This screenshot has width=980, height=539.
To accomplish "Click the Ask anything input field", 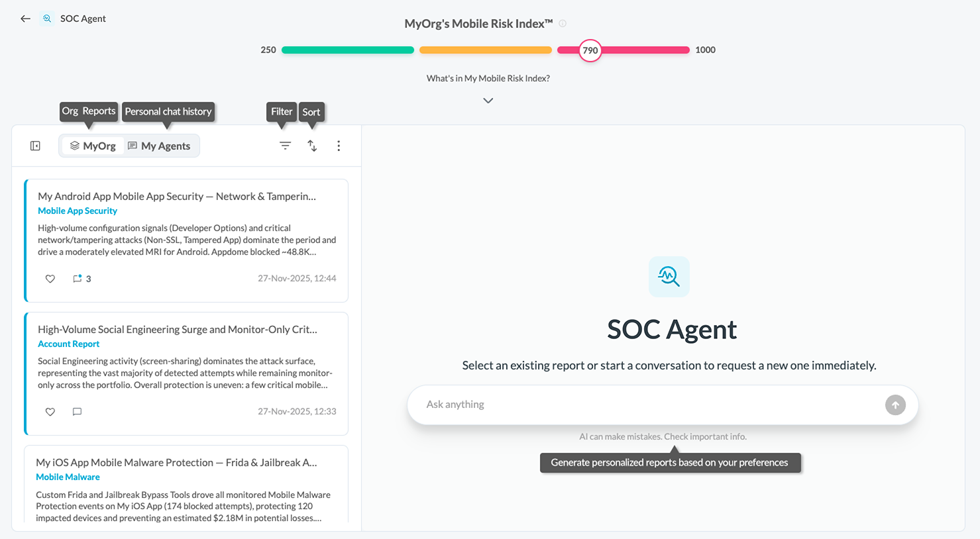I will click(649, 405).
